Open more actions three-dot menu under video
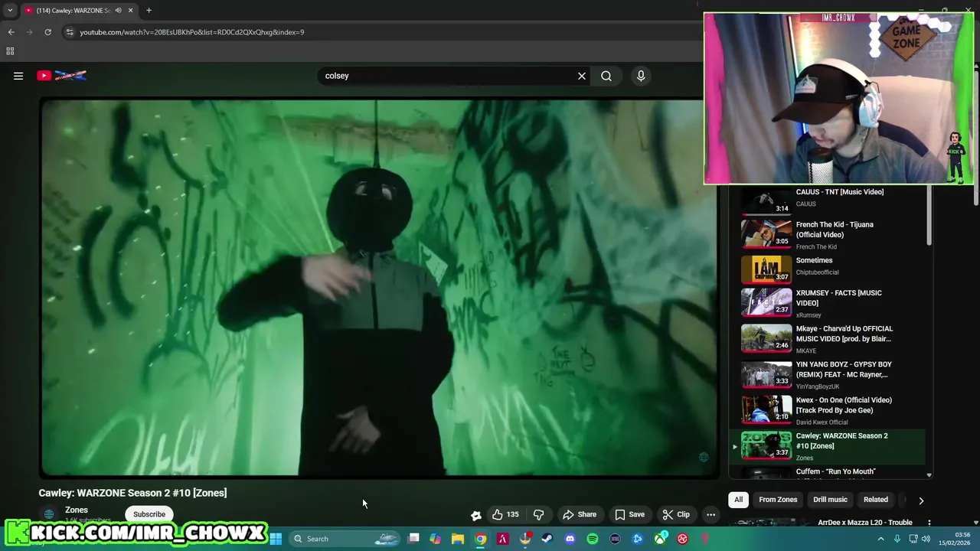 710,514
